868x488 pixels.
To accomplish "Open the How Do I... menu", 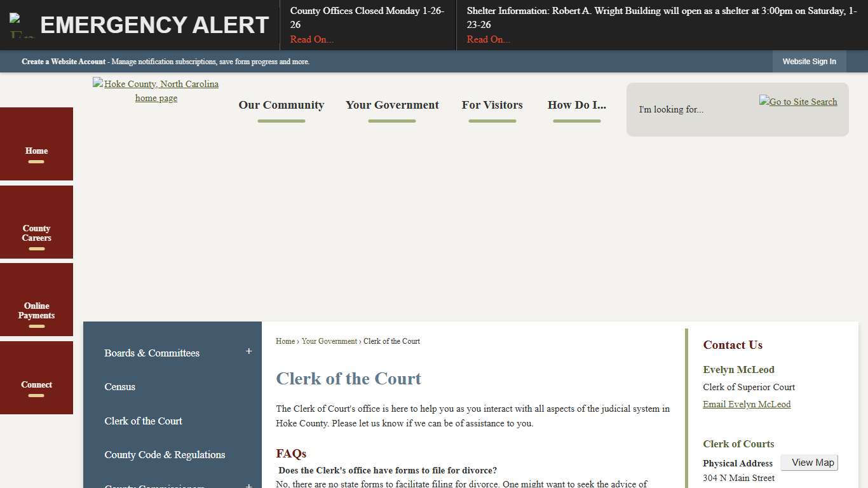I will coord(576,105).
